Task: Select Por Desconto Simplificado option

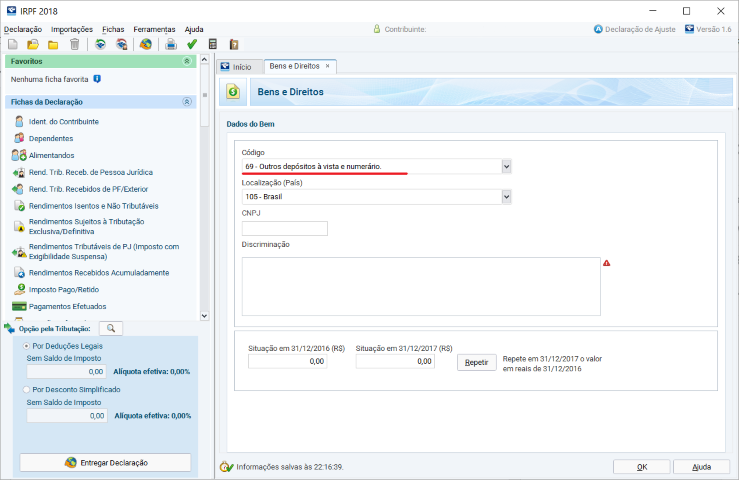Action: click(26, 390)
